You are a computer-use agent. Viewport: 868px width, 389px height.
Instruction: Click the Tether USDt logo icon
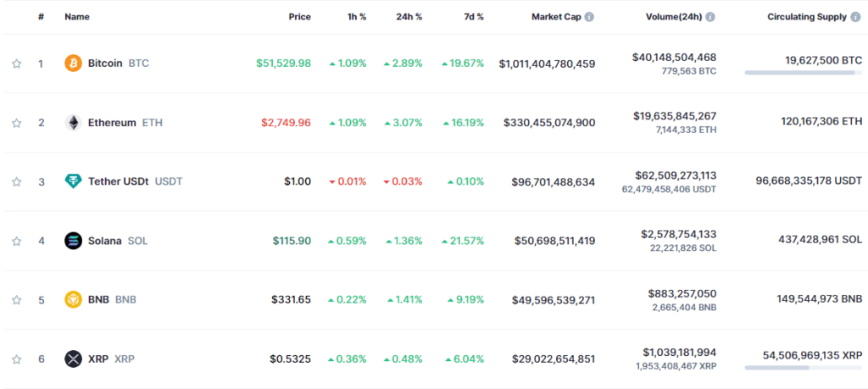click(x=74, y=181)
